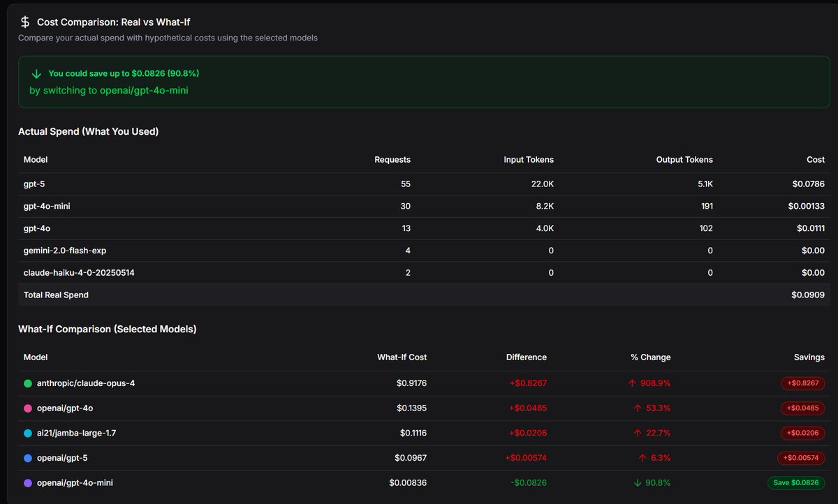The image size is (838, 504).
Task: Click the Input Tokens column header
Action: (529, 160)
